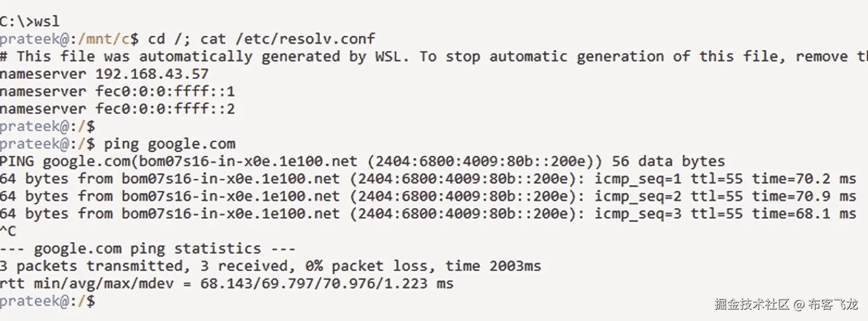Click the /mnt/c path in the prompt
The width and height of the screenshot is (868, 321).
103,39
